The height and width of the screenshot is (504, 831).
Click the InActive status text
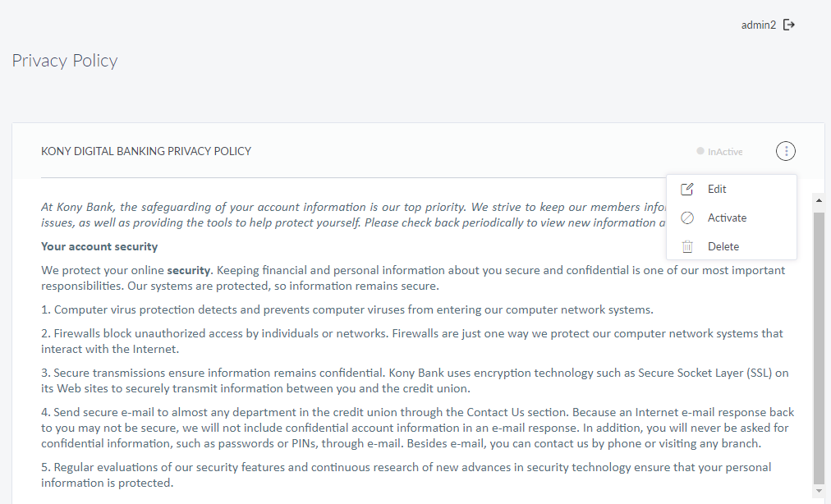point(725,152)
